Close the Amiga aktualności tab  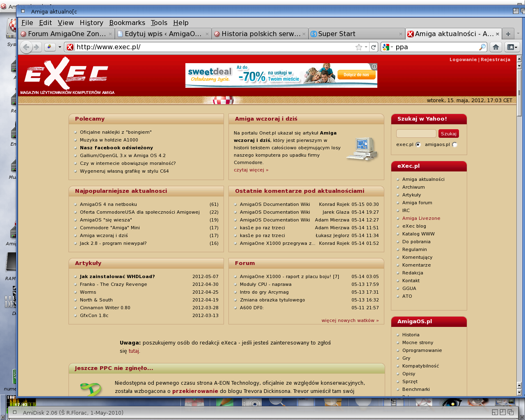point(498,34)
